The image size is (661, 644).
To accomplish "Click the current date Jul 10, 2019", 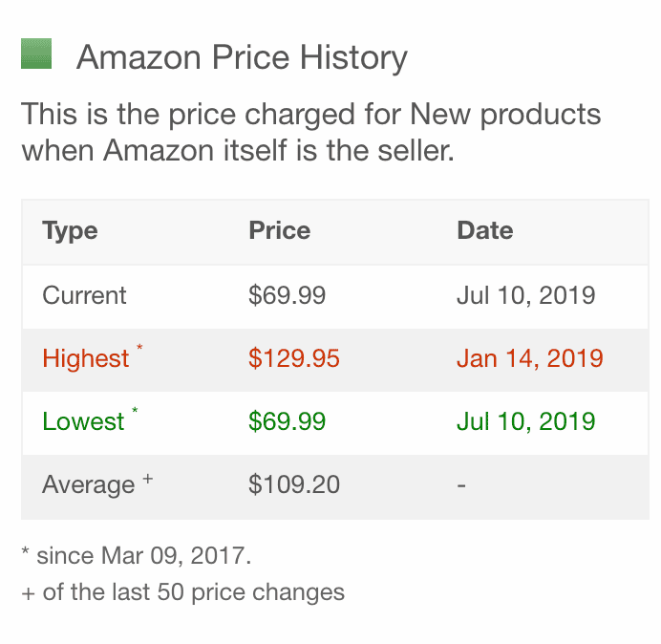I will [x=526, y=295].
